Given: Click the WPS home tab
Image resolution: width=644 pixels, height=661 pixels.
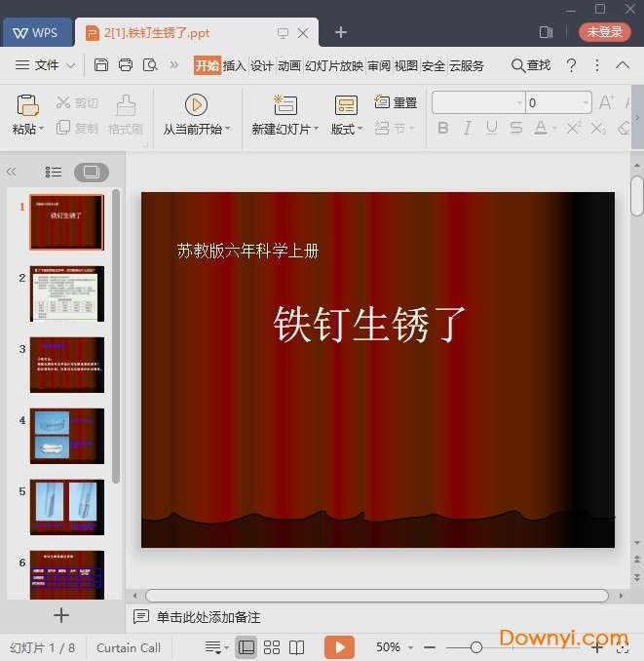Looking at the screenshot, I should 37,32.
